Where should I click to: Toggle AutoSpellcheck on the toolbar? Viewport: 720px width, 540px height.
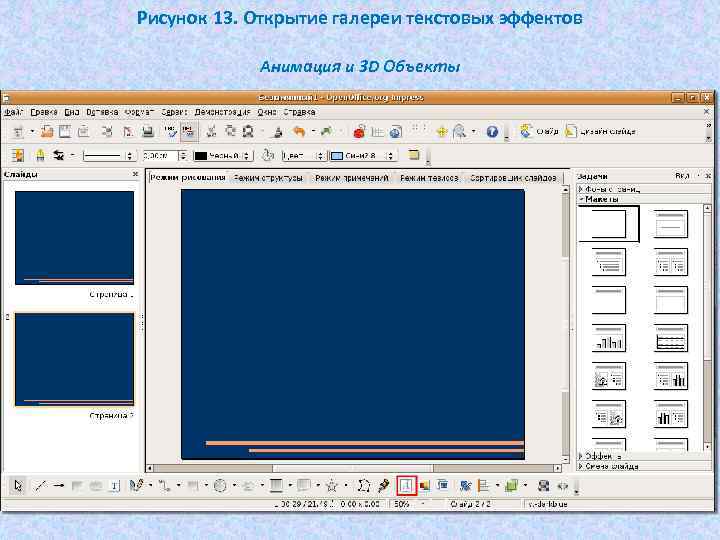pyautogui.click(x=188, y=132)
